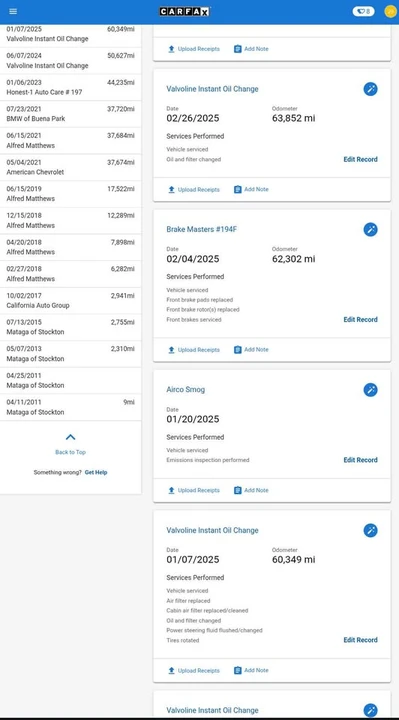The width and height of the screenshot is (399, 720).
Task: Click the upload icon on the Brake Masters card
Action: [171, 350]
